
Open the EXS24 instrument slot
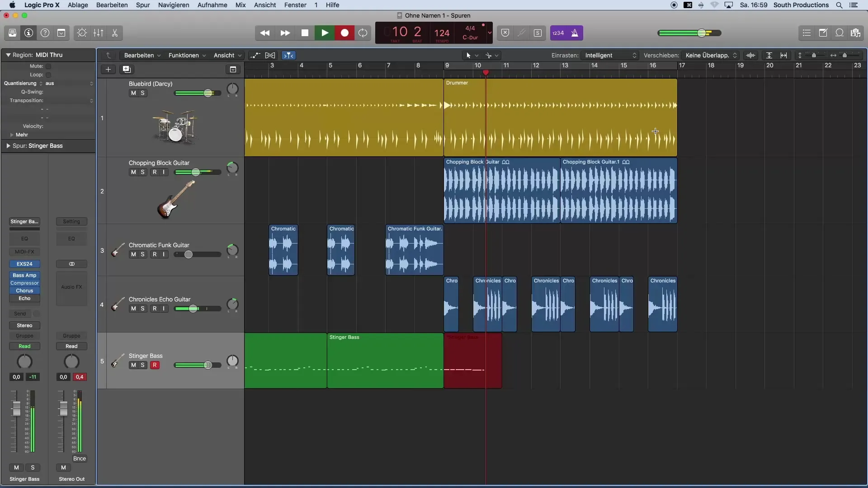[24, 264]
